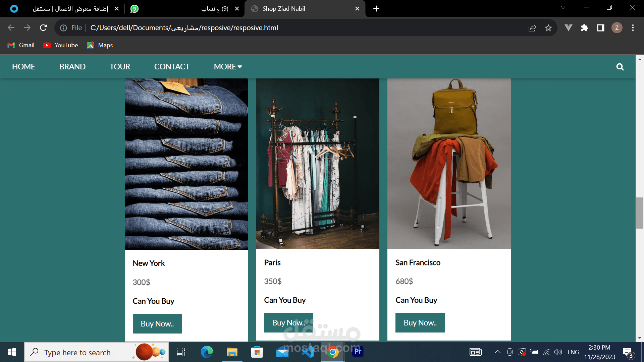Screen dimensions: 644x362
Task: Open TOUR in the navbar
Action: coord(120,67)
